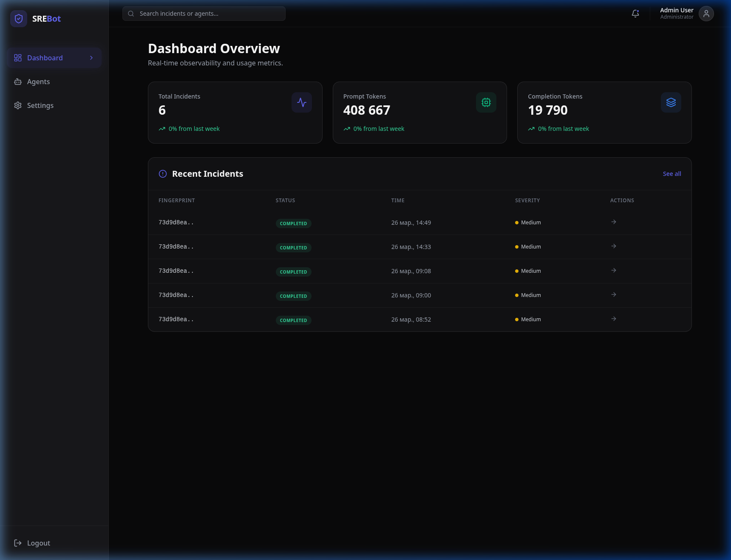Open the Dashboard sidebar item
The height and width of the screenshot is (560, 731).
(x=54, y=58)
